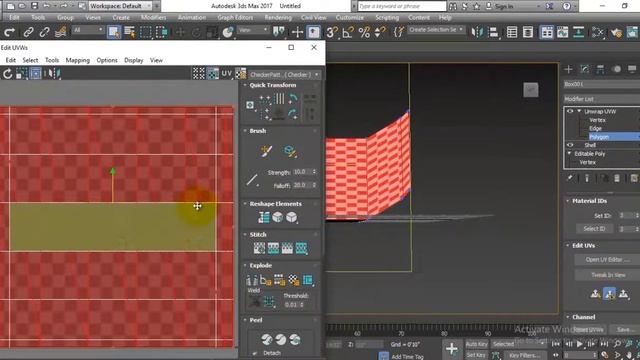Toggle the Spinner Snap icon
Viewport: 640px width, 360px height.
[x=380, y=32]
